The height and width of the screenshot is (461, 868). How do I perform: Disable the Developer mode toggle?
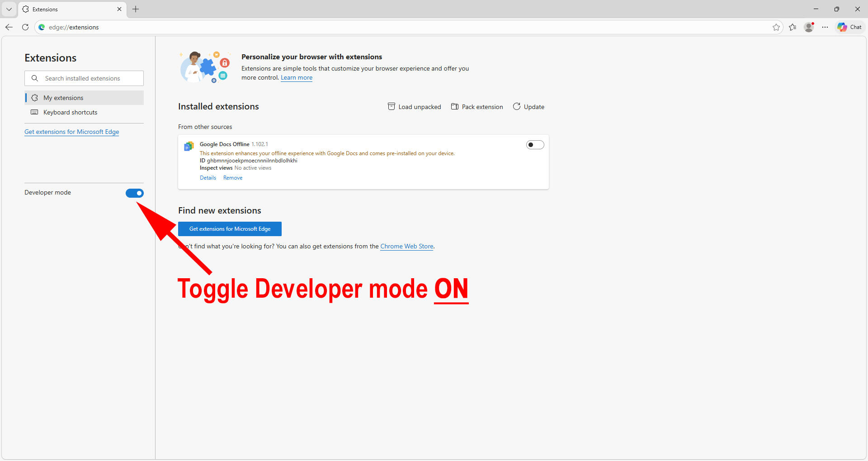point(135,193)
